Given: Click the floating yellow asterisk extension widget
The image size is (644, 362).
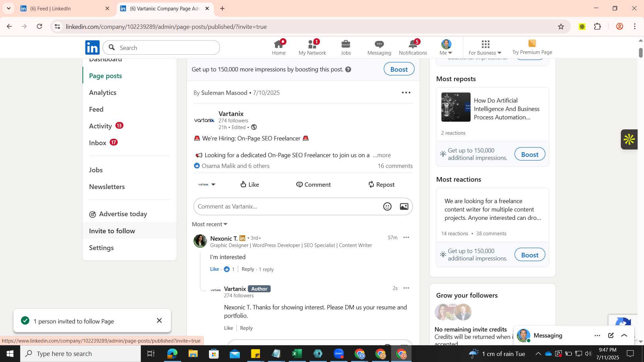Looking at the screenshot, I should (629, 139).
